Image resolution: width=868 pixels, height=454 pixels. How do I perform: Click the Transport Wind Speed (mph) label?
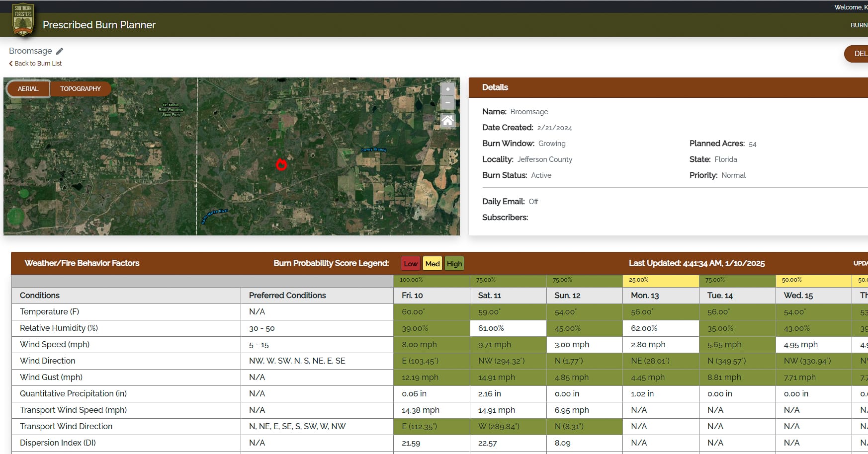73,410
